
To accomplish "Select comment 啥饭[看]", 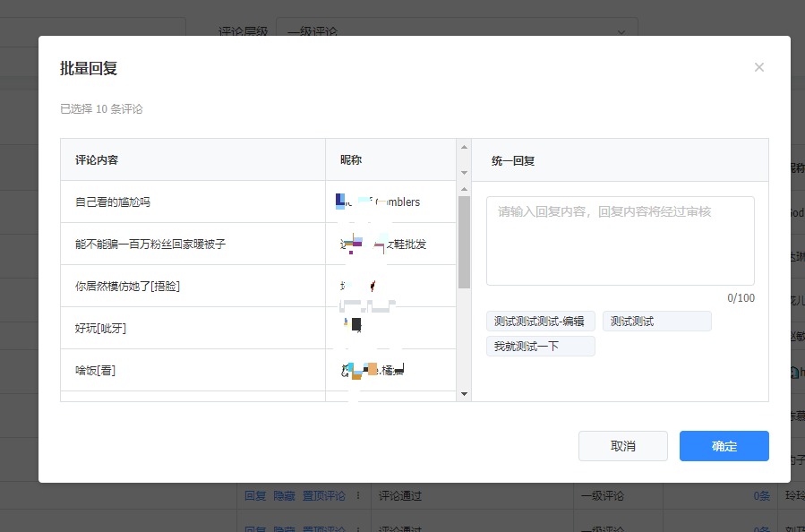I will (96, 370).
